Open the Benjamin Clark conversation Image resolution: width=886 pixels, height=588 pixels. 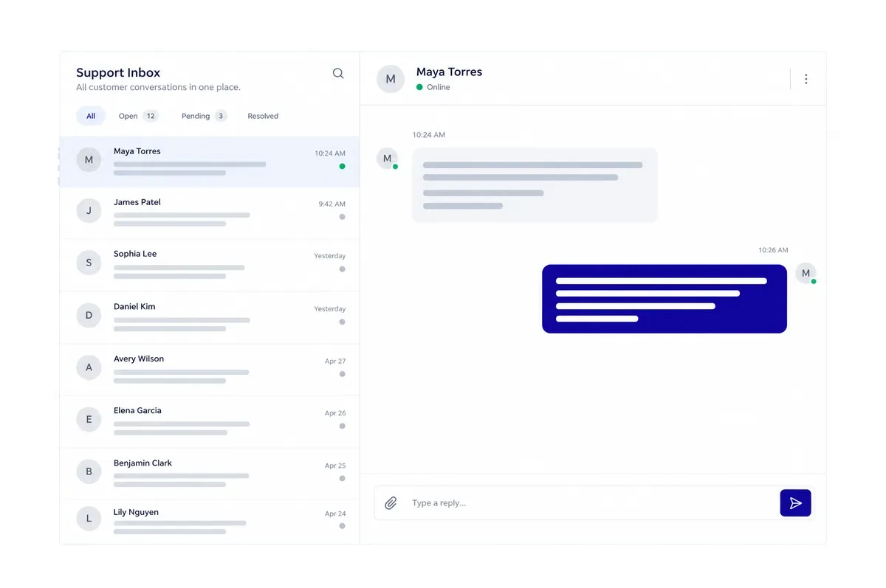pos(210,474)
